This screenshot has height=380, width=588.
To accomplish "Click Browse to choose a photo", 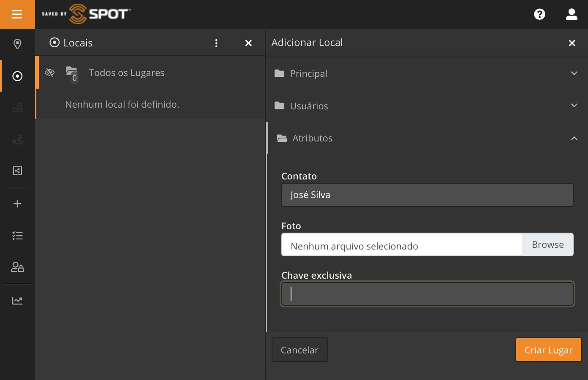I will (x=547, y=245).
